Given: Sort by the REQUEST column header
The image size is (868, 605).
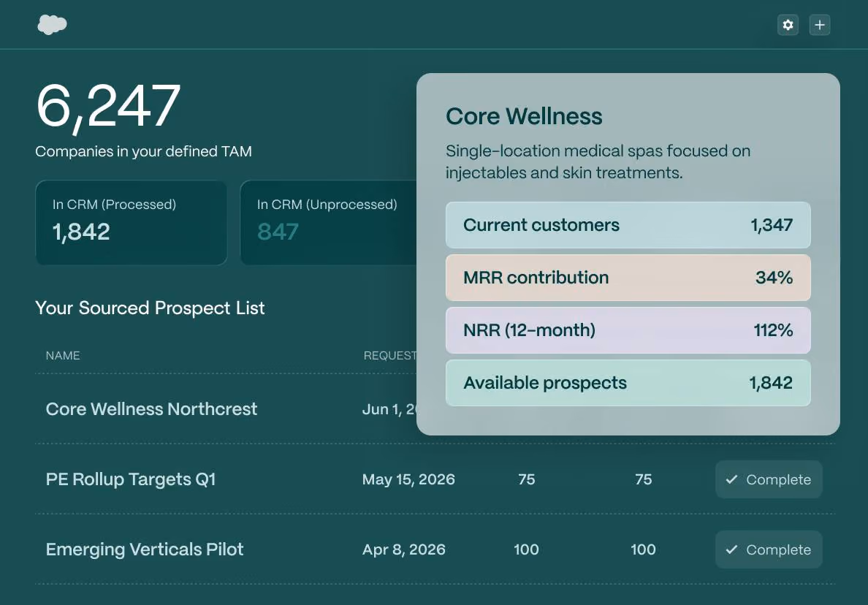Looking at the screenshot, I should tap(389, 355).
